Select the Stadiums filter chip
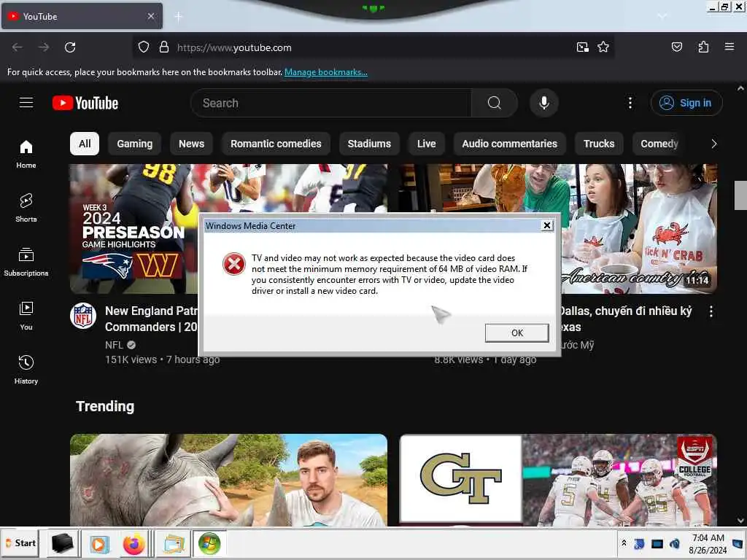The height and width of the screenshot is (560, 747). point(369,144)
